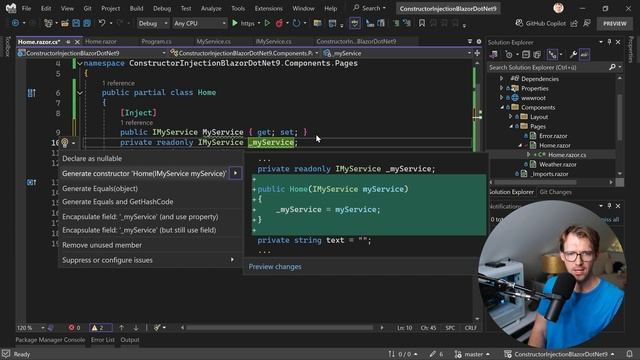Image resolution: width=640 pixels, height=360 pixels.
Task: Click the document tabs settings gear icon
Action: pos(479,42)
